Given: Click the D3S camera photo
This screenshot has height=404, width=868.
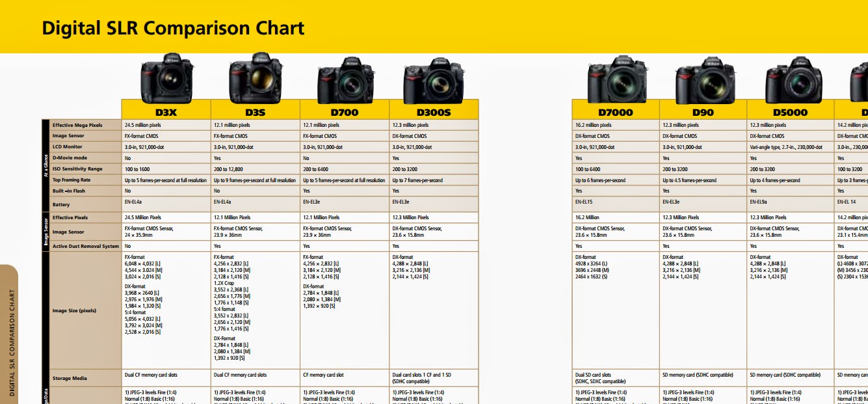Looking at the screenshot, I should (255, 77).
